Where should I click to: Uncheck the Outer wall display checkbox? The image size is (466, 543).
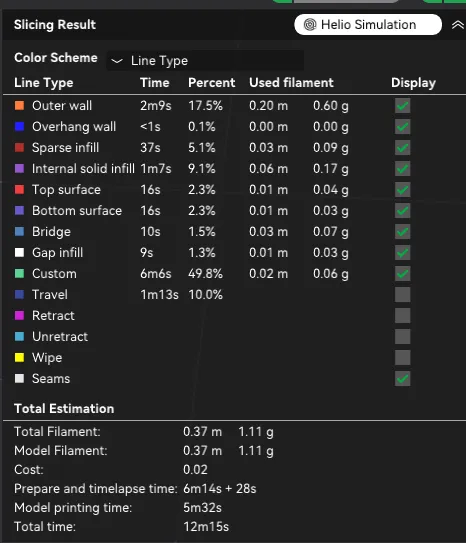click(402, 106)
